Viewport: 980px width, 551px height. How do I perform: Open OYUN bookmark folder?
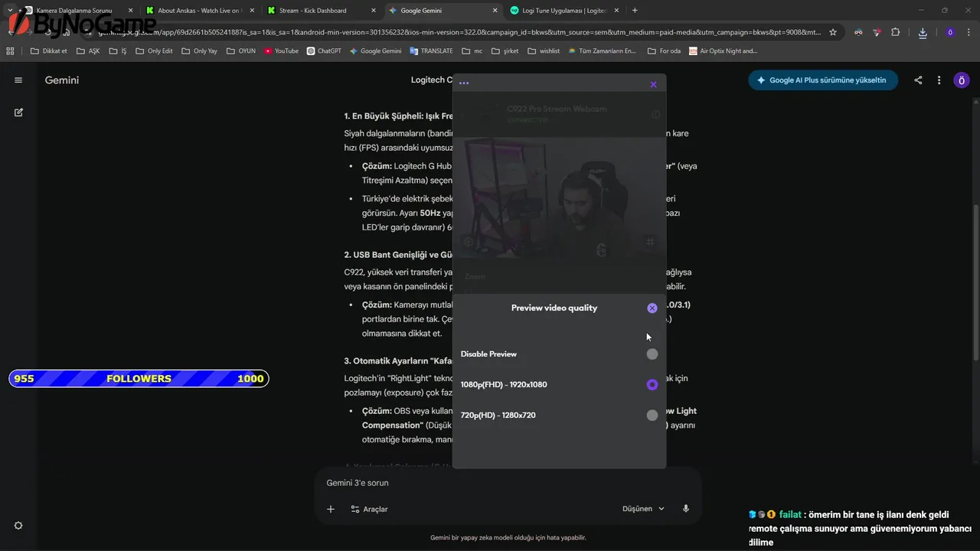[241, 51]
